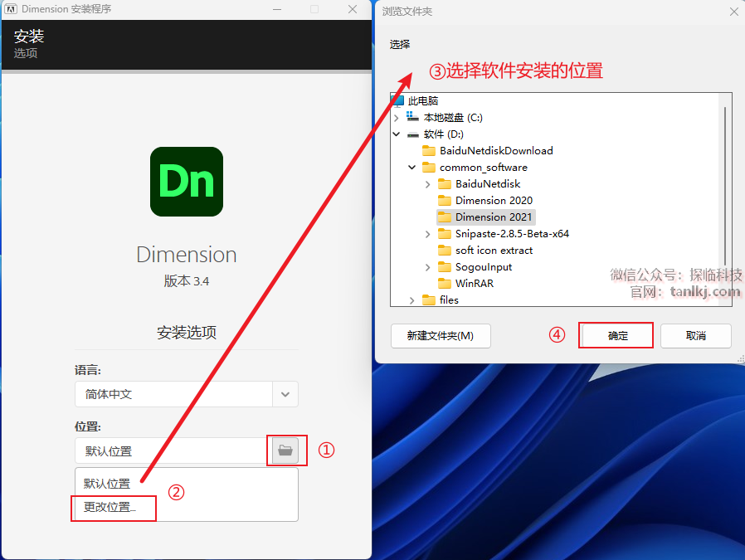Click the 默认位置 location field
Viewport: 745px width, 560px height.
pyautogui.click(x=173, y=450)
